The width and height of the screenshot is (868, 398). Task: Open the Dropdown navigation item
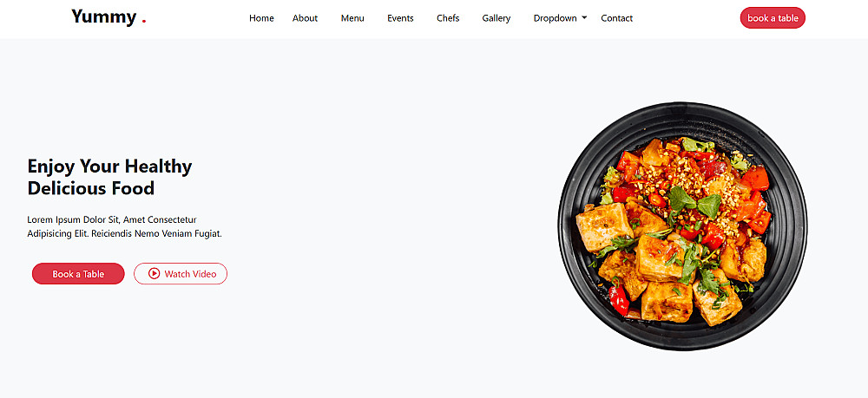click(x=560, y=18)
